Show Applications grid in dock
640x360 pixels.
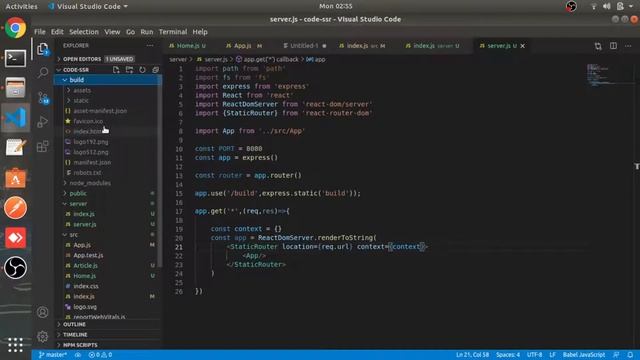16,345
